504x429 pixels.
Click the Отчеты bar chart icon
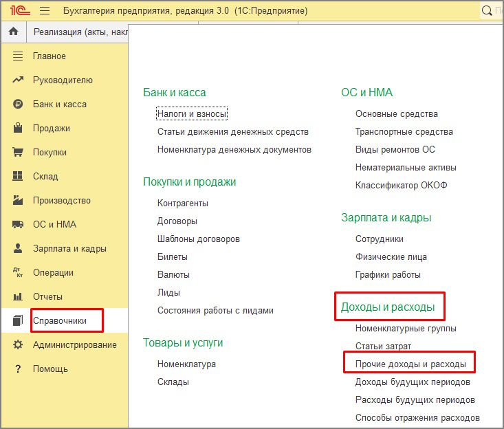pyautogui.click(x=18, y=296)
